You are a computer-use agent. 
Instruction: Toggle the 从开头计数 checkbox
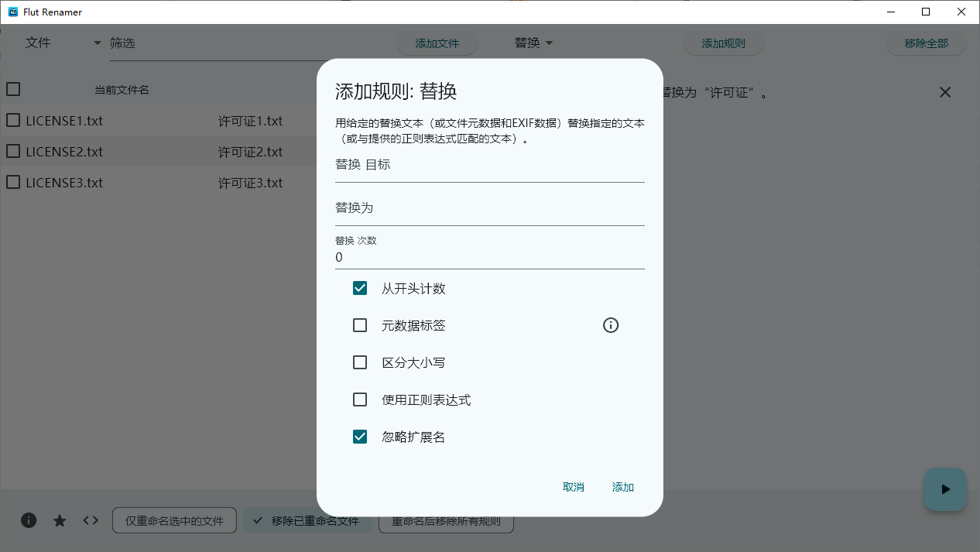360,289
